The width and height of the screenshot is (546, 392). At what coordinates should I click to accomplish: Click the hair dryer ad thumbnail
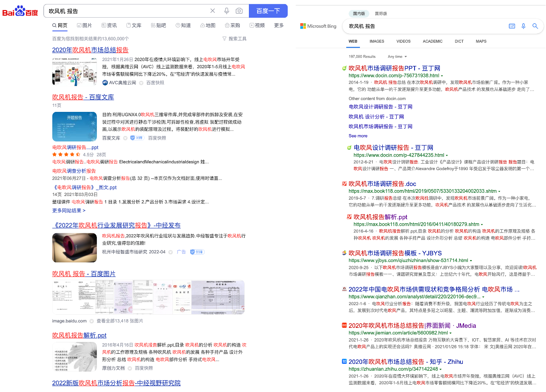75,248
